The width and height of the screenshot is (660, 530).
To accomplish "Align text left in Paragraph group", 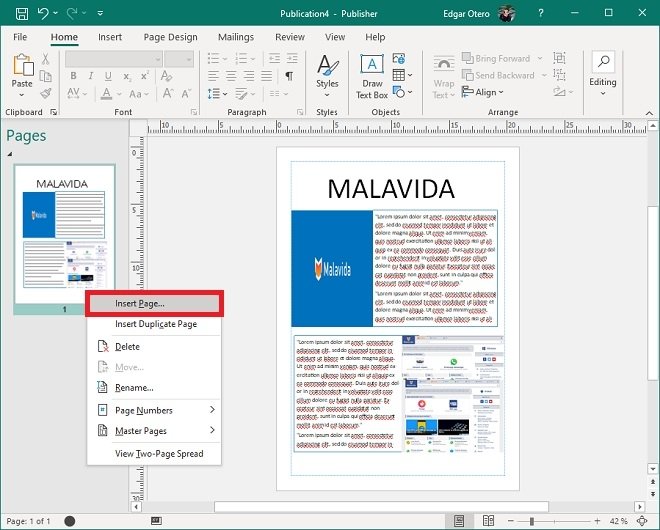I will point(213,76).
